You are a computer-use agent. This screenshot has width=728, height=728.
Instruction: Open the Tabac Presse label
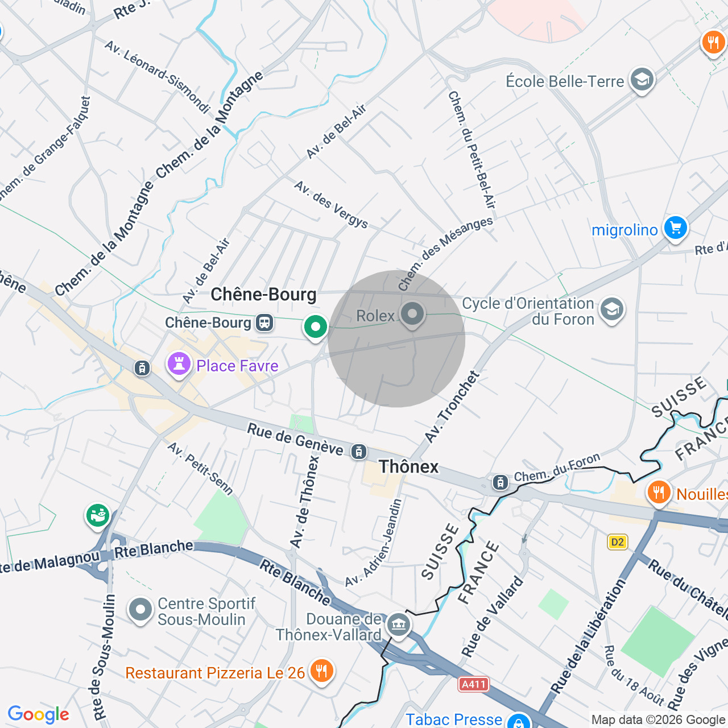453,719
